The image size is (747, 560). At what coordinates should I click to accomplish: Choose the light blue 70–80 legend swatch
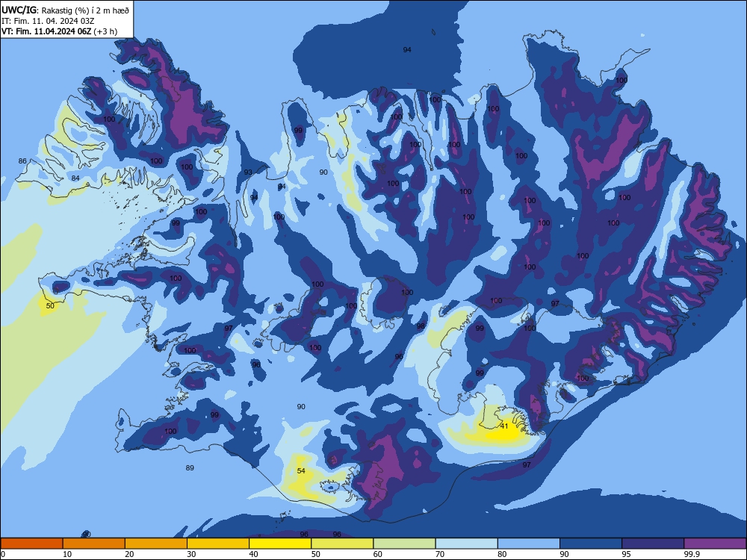[466, 544]
